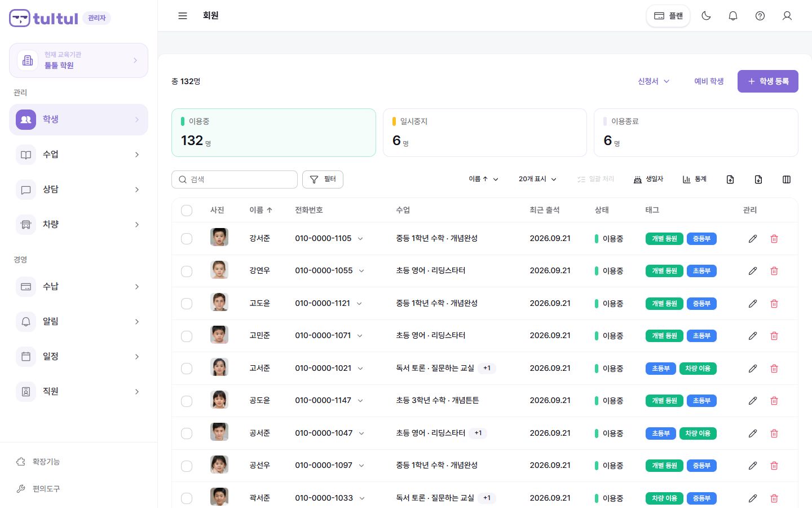Viewport: 812px width, 508px height.
Task: Open 강서준 profile photo thumbnail
Action: 219,237
